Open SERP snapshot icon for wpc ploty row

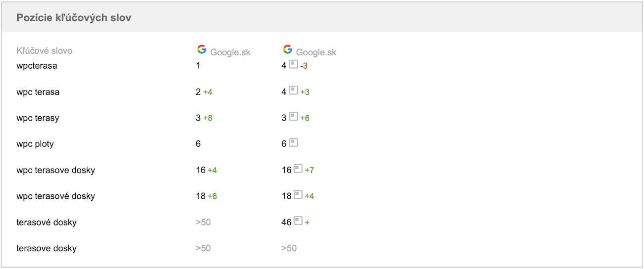(x=293, y=143)
